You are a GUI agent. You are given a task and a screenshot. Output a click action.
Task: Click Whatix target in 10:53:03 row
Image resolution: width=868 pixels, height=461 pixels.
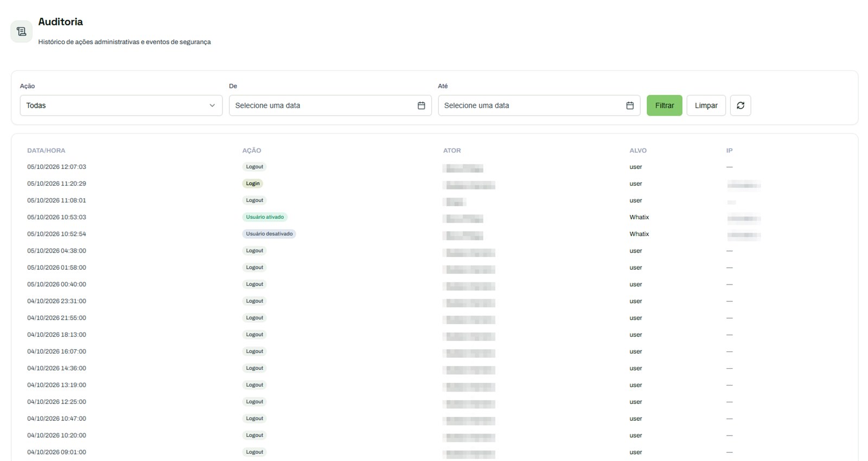[639, 217]
